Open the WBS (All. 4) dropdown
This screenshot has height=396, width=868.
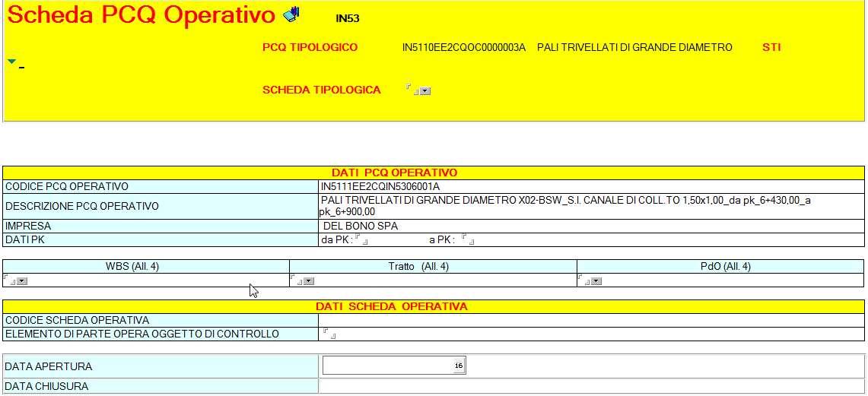point(22,281)
